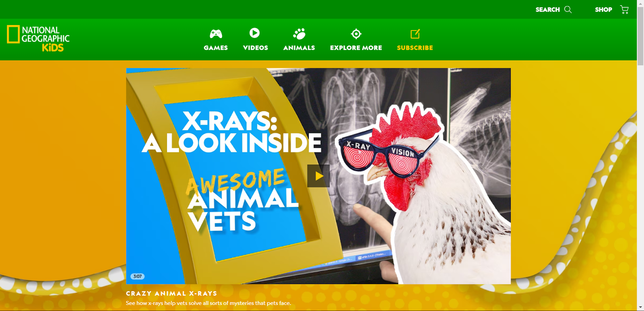This screenshot has height=311, width=644.
Task: Click the scrollbar down arrow
Action: pos(640,307)
